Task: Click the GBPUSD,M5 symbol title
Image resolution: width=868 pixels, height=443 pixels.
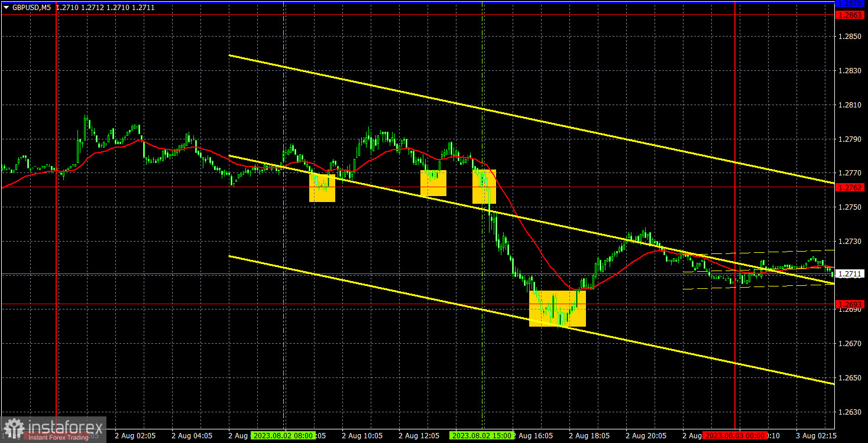Action: [x=31, y=8]
